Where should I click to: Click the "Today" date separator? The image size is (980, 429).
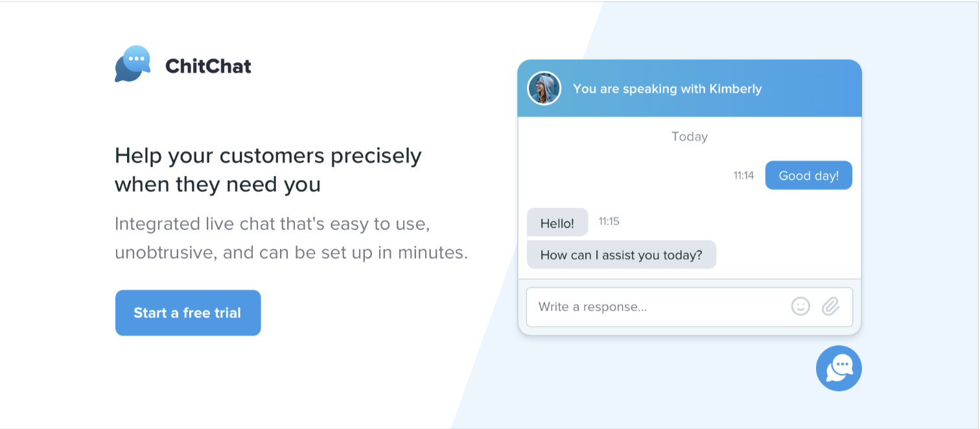click(689, 137)
